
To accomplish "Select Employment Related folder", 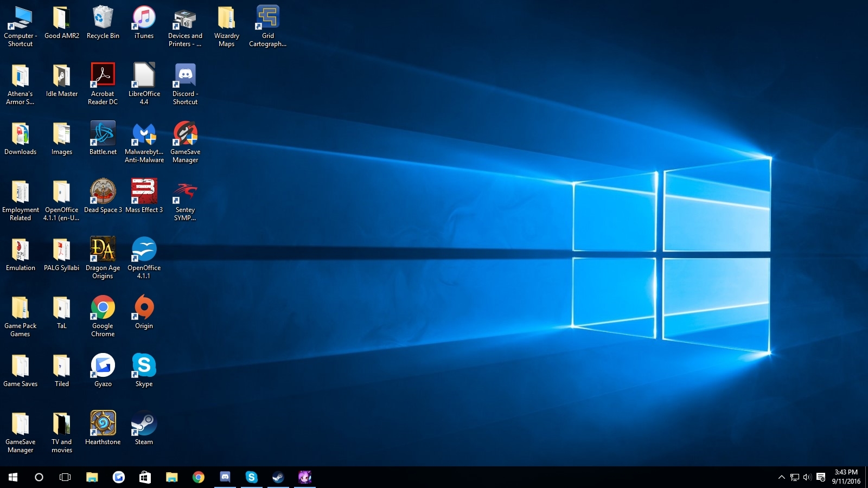I will 21,200.
